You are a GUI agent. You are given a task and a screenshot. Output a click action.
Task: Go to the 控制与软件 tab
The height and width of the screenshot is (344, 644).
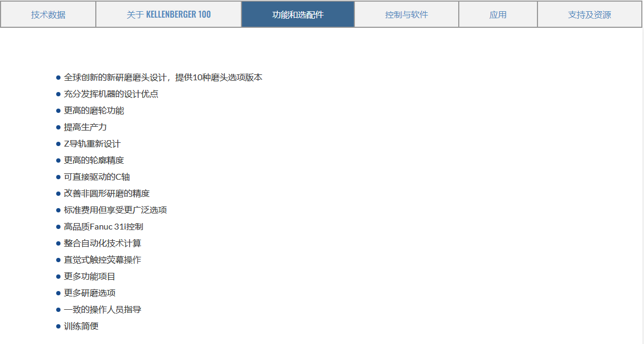click(406, 14)
